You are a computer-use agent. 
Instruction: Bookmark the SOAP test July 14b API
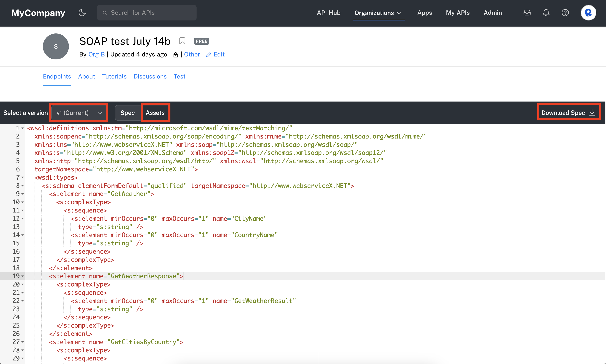pos(182,41)
